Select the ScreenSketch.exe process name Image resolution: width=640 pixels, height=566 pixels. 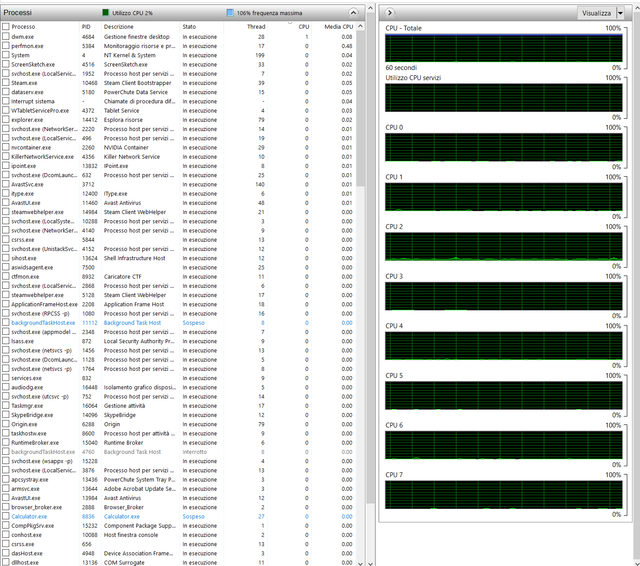pos(33,64)
